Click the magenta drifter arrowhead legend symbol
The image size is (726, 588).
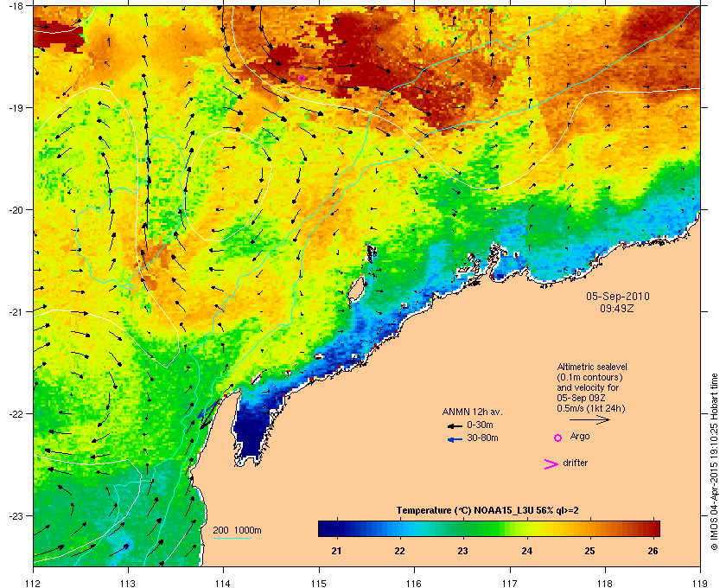click(551, 463)
